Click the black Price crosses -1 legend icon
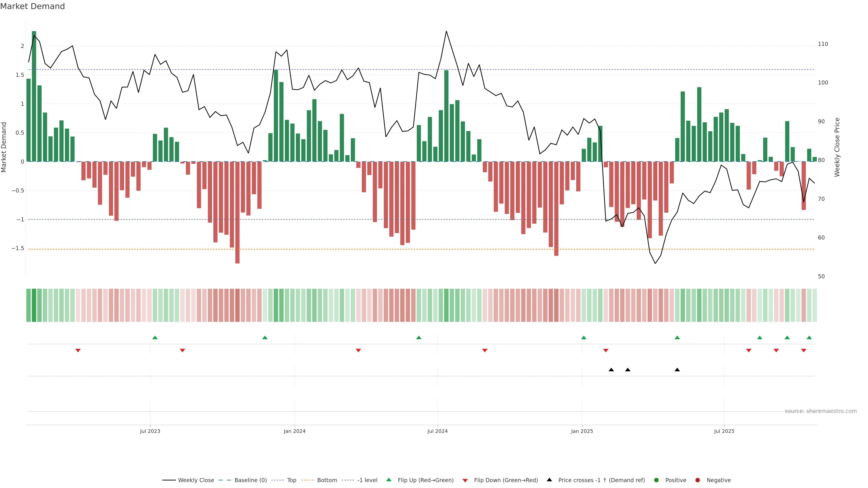Viewport: 868px width, 488px height. pos(549,480)
